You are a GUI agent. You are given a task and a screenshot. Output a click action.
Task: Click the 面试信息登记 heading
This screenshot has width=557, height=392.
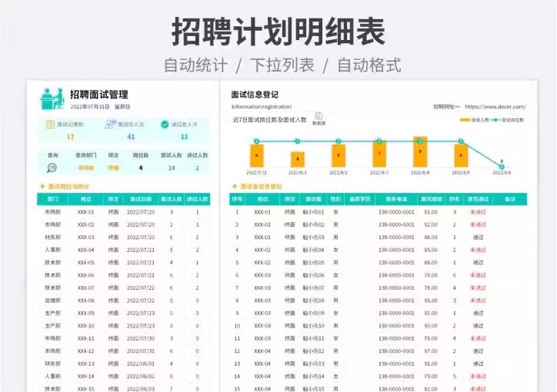pos(255,95)
